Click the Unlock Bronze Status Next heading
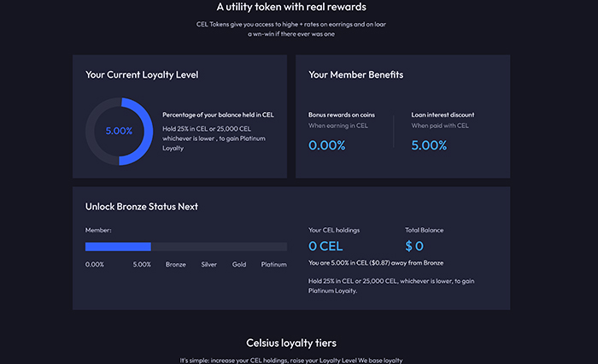The width and height of the screenshot is (598, 364). pos(142,207)
